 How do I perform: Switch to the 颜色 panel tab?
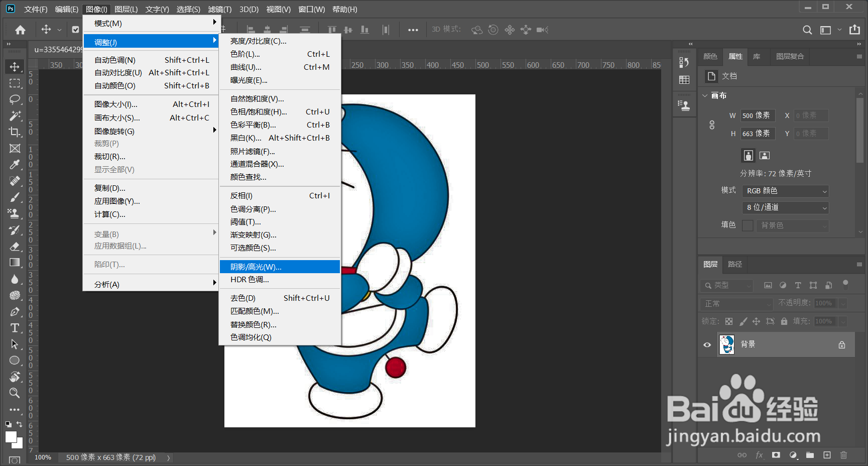point(710,56)
